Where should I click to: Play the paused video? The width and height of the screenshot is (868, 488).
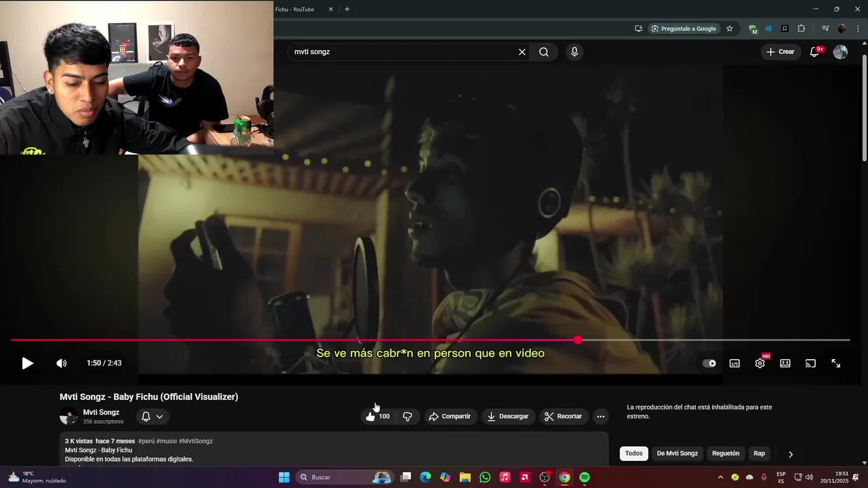coord(27,363)
